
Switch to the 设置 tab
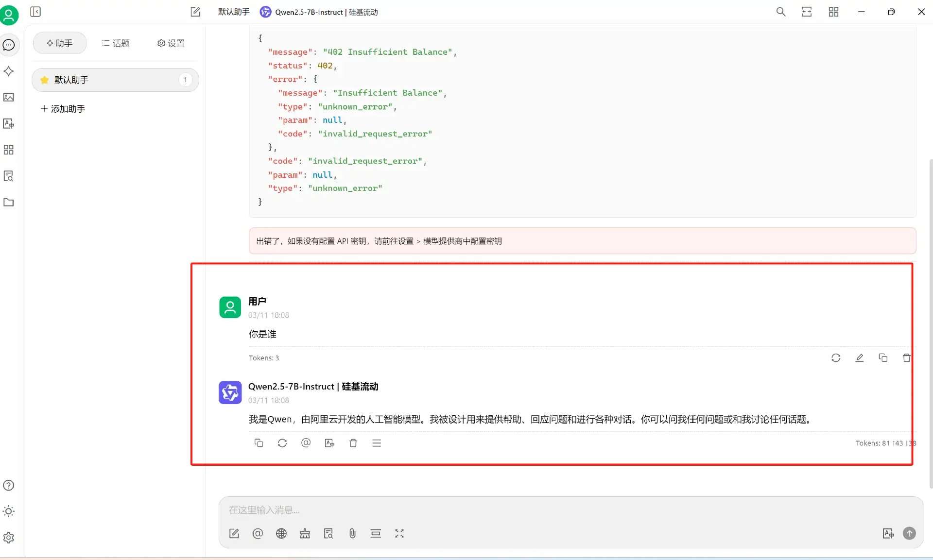(171, 43)
